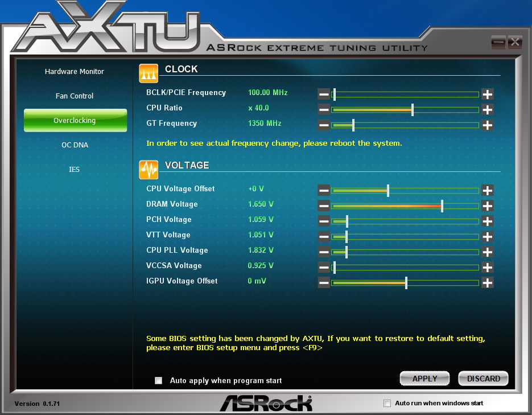Image resolution: width=532 pixels, height=415 pixels.
Task: Click the CPU PLL Voltage slider handle
Action: 347,252
